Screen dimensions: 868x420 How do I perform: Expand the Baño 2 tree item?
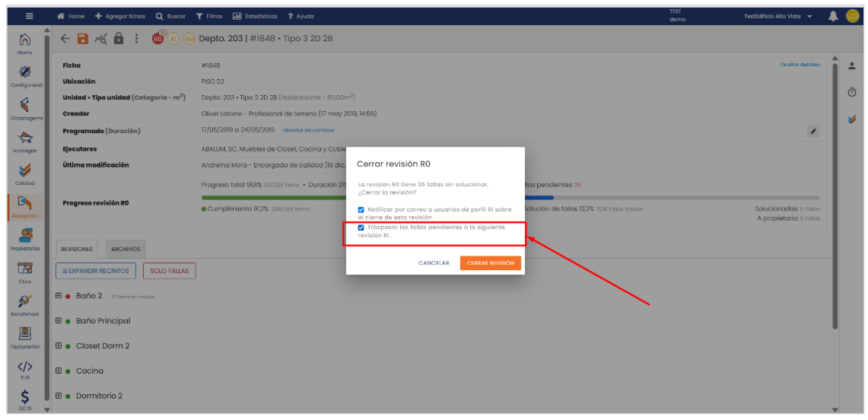click(59, 296)
